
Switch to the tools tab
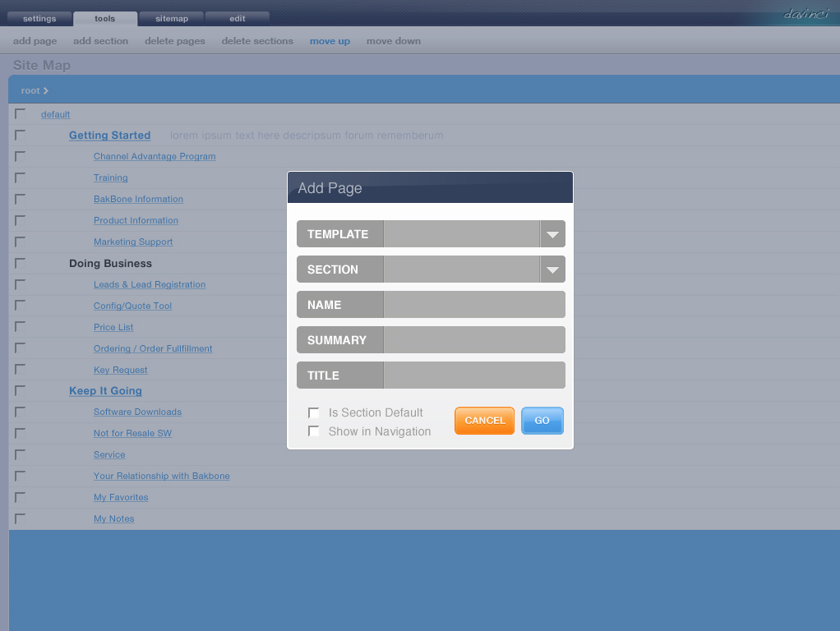[105, 18]
